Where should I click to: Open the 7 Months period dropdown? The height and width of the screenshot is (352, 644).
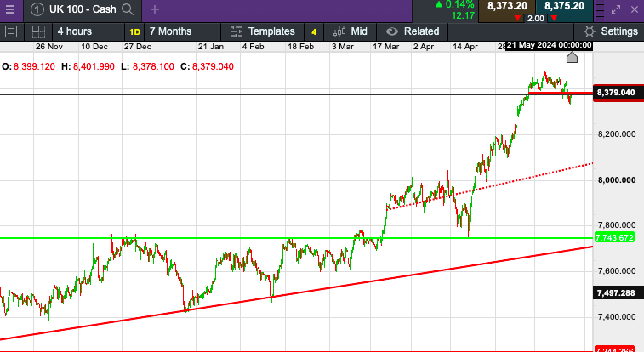point(182,31)
